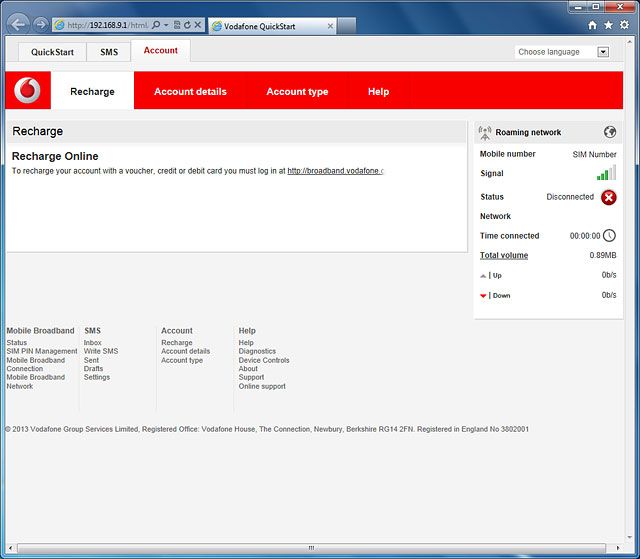
Task: Open Account type footer link
Action: point(182,360)
